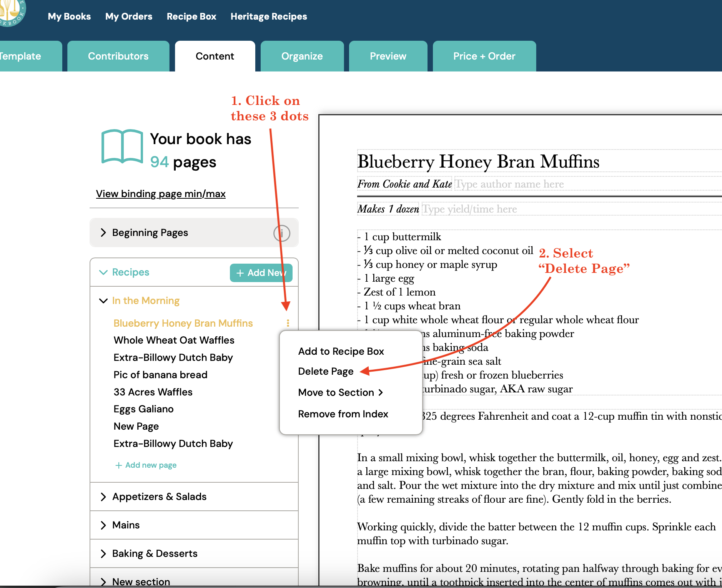Viewport: 722px width, 588px height.
Task: Click the plus icon next to Add new page
Action: click(118, 465)
